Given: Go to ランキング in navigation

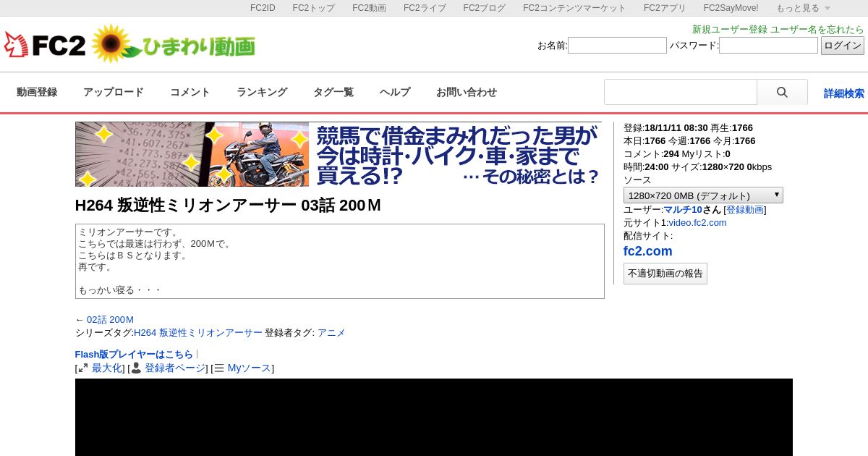Looking at the screenshot, I should [x=262, y=93].
